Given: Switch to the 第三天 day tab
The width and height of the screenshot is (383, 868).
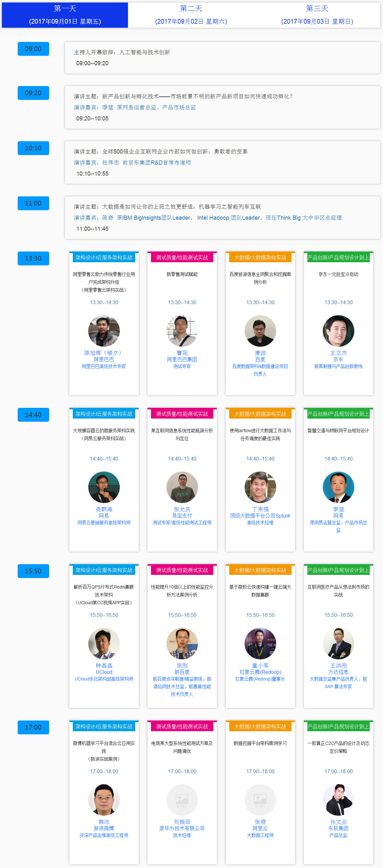Looking at the screenshot, I should coord(317,15).
